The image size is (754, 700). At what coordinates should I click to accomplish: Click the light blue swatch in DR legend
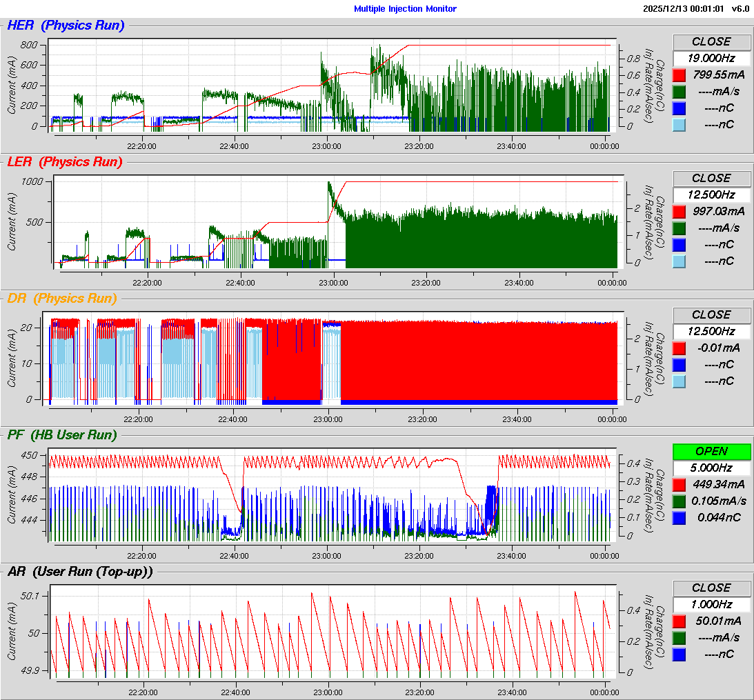(x=679, y=381)
